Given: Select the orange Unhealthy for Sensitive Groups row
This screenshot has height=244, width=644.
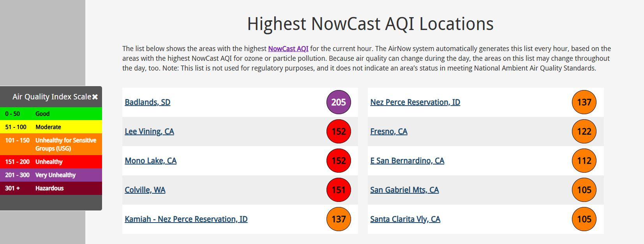Looking at the screenshot, I should click(51, 144).
